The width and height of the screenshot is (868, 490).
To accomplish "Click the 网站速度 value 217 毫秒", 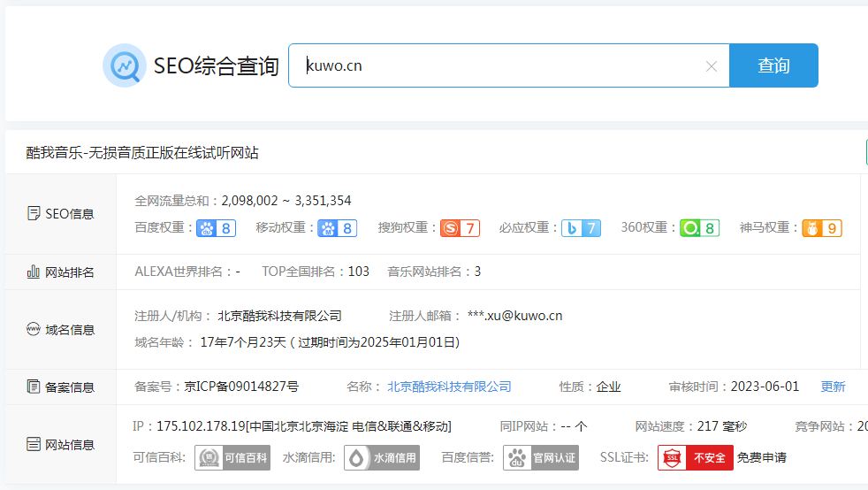I will (722, 426).
